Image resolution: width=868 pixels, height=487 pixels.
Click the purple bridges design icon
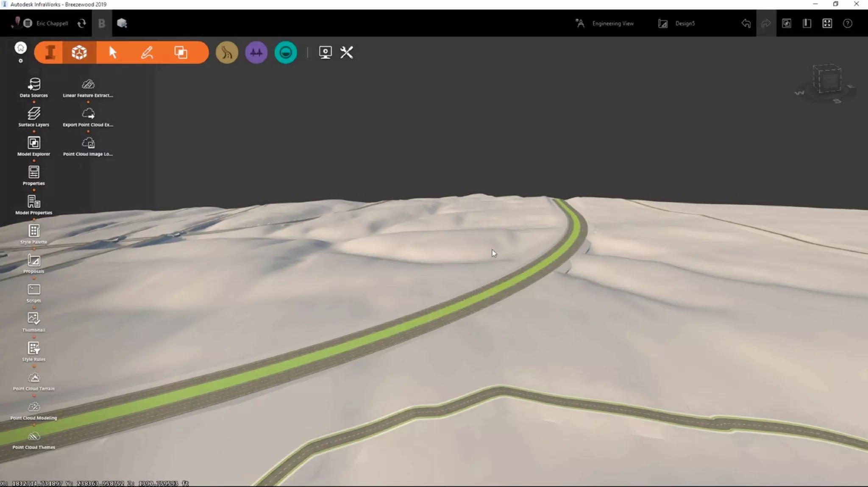pos(256,53)
